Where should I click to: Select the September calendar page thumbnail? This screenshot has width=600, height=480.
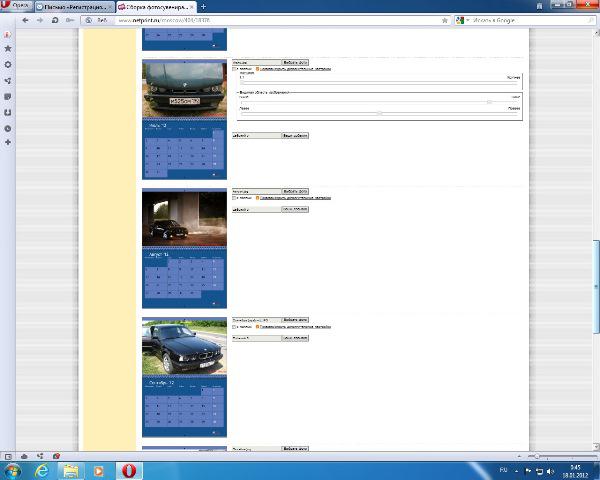(x=184, y=377)
